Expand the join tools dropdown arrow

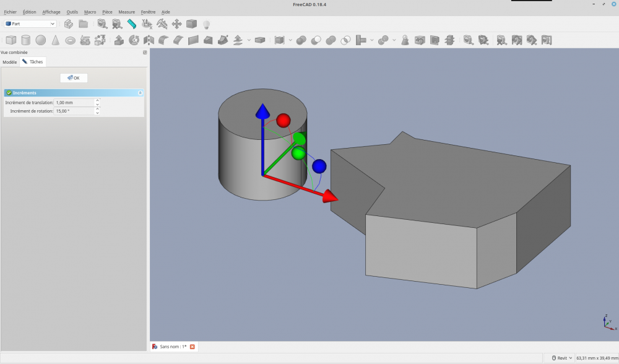(372, 40)
